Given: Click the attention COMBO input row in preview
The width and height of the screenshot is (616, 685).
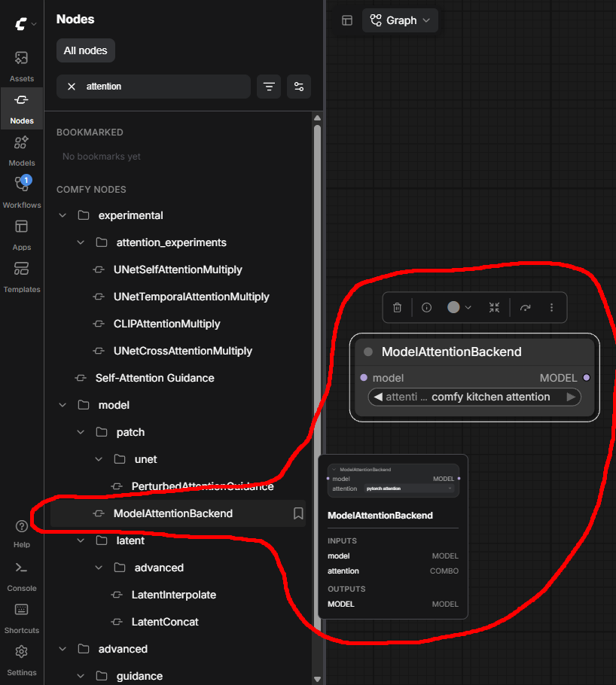Looking at the screenshot, I should click(x=392, y=571).
